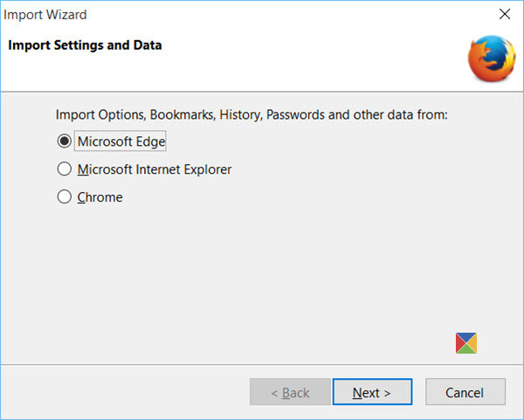
Task: Pick the Chrome radio option circle
Action: click(64, 196)
